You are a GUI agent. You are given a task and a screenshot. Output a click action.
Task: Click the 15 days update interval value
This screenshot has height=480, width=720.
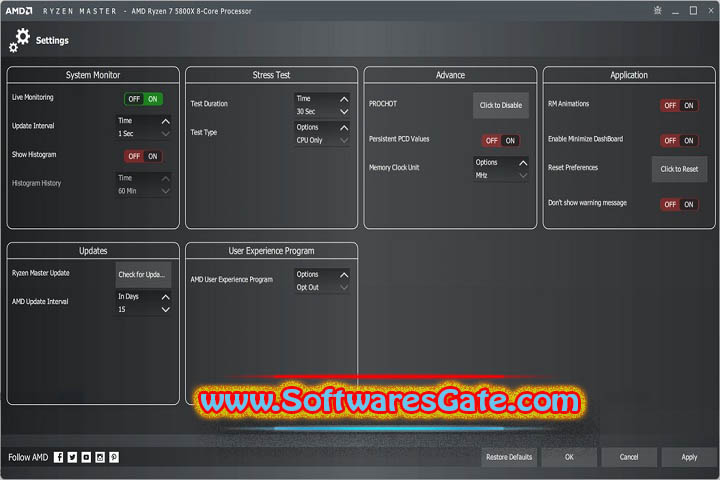coord(122,310)
